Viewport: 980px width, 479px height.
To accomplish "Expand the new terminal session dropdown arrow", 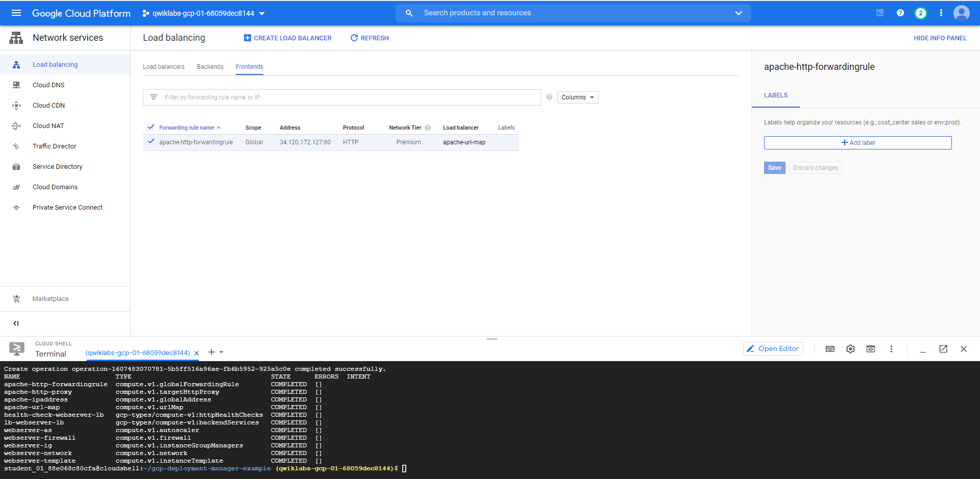I will [x=222, y=352].
